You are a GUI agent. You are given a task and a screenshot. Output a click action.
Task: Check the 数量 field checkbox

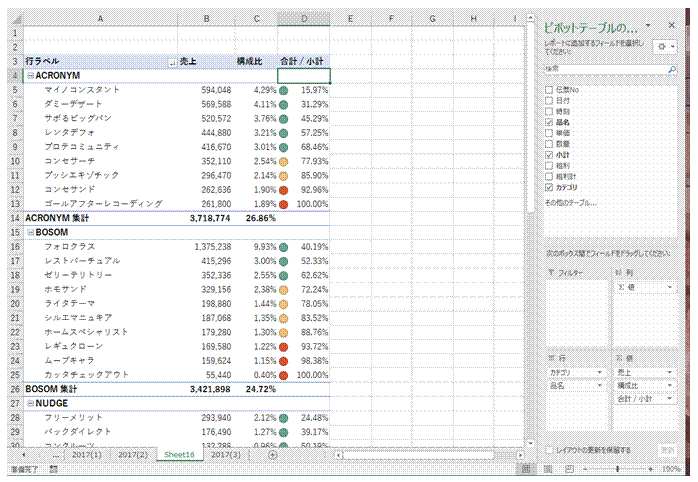coord(549,144)
